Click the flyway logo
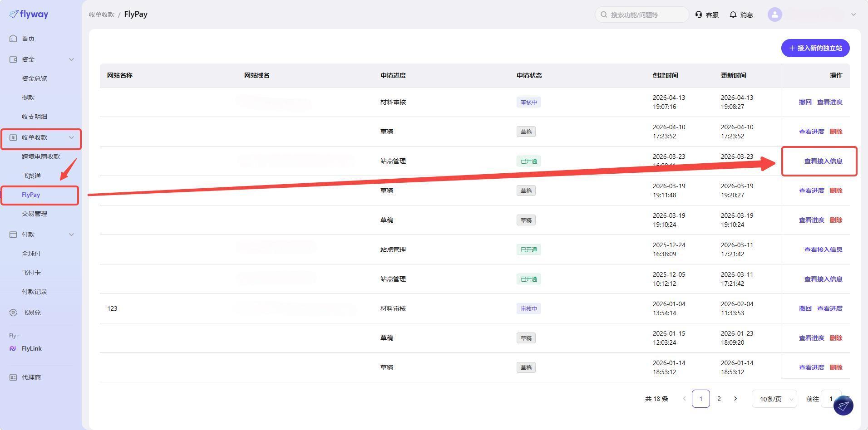Image resolution: width=868 pixels, height=430 pixels. [29, 15]
